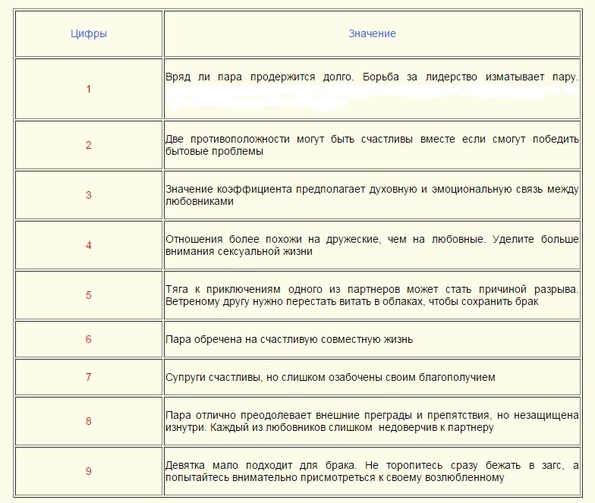Select the number 4 cell
The width and height of the screenshot is (595, 503).
[x=88, y=245]
